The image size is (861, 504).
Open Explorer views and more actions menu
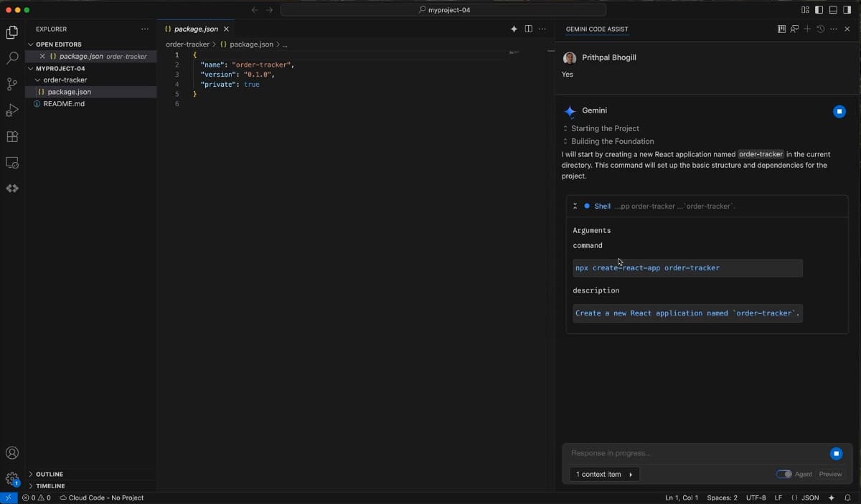point(145,29)
